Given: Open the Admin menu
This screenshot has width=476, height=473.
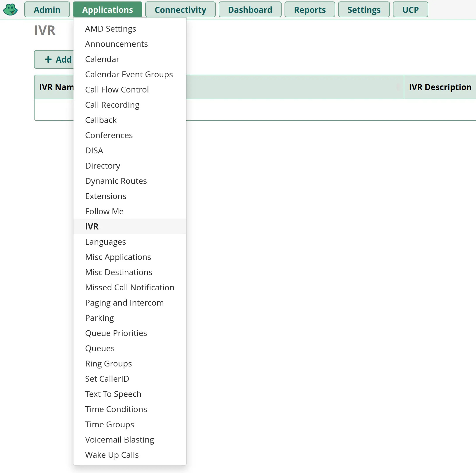Looking at the screenshot, I should (x=47, y=10).
